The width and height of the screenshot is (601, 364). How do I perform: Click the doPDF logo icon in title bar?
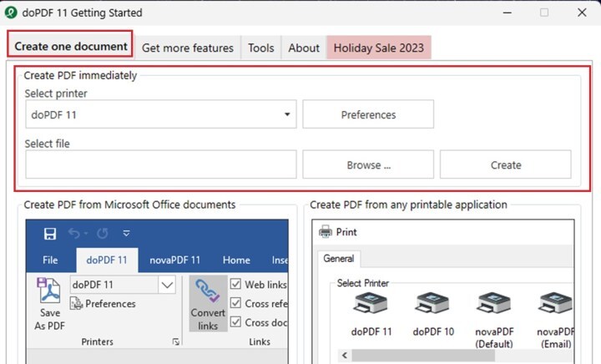(x=11, y=13)
